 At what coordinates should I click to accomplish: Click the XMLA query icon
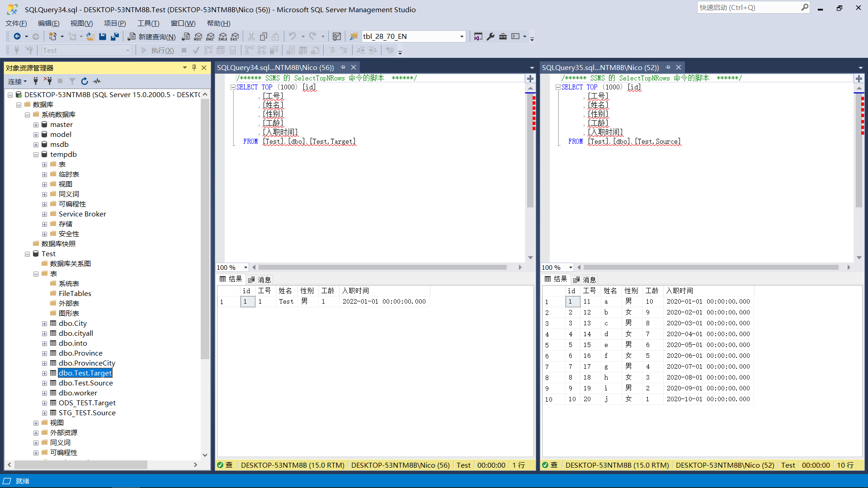(x=222, y=37)
